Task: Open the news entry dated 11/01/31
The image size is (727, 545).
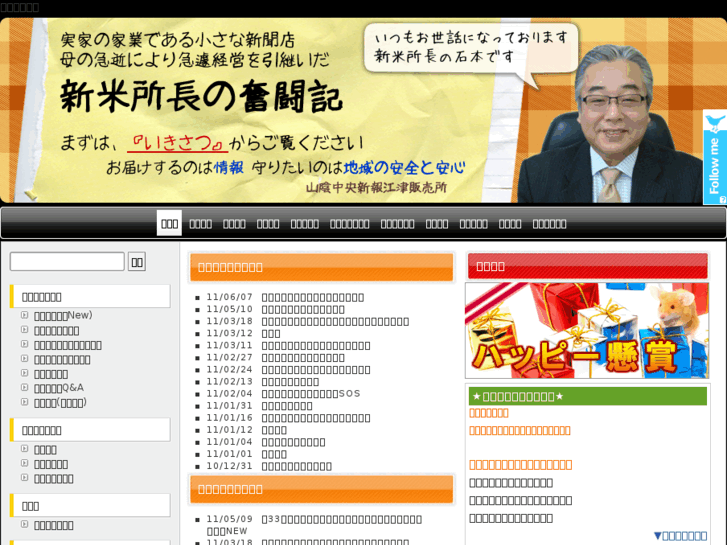Action: 287,406
